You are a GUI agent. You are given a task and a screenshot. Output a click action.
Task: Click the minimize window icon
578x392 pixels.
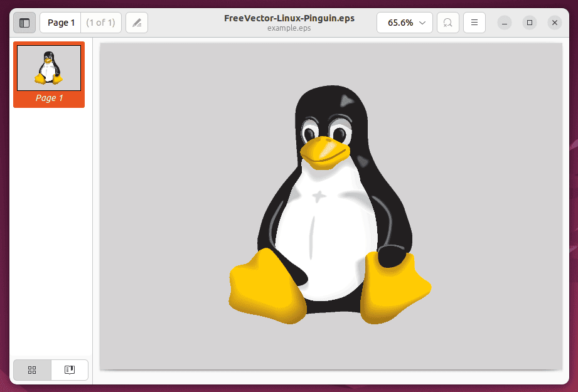click(x=504, y=23)
